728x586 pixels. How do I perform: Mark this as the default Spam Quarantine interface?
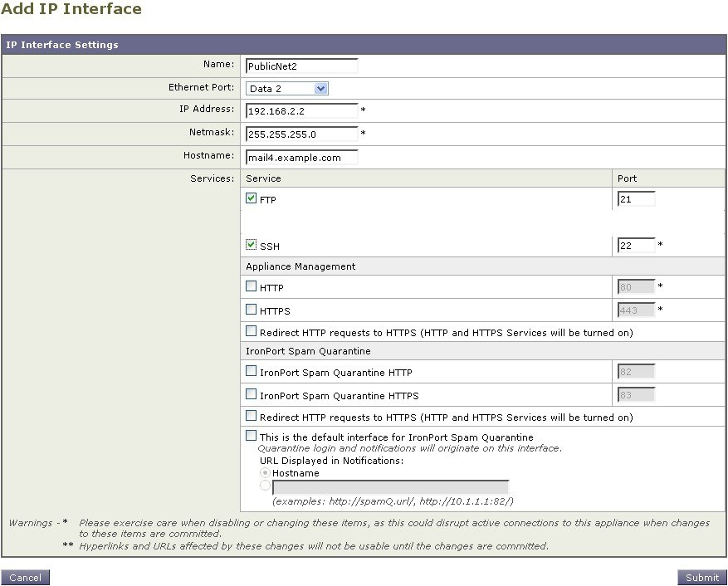click(251, 435)
